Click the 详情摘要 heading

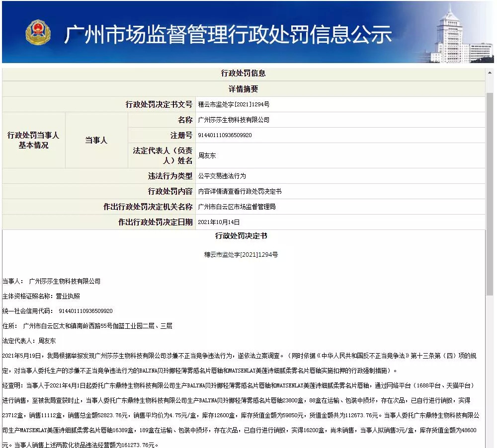[x=243, y=89]
